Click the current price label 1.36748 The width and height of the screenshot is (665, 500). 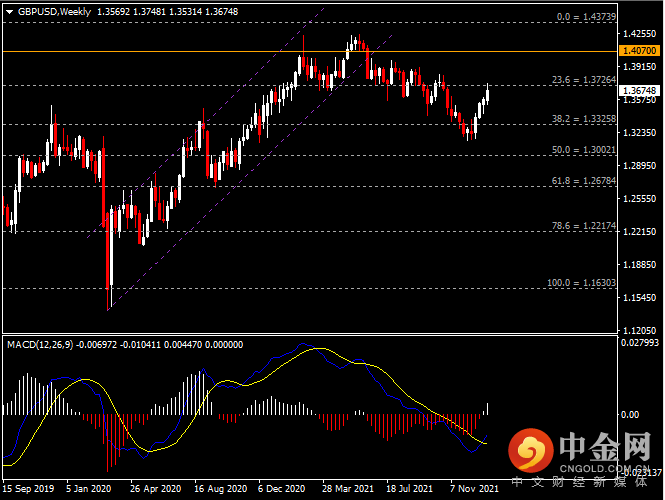pyautogui.click(x=640, y=90)
